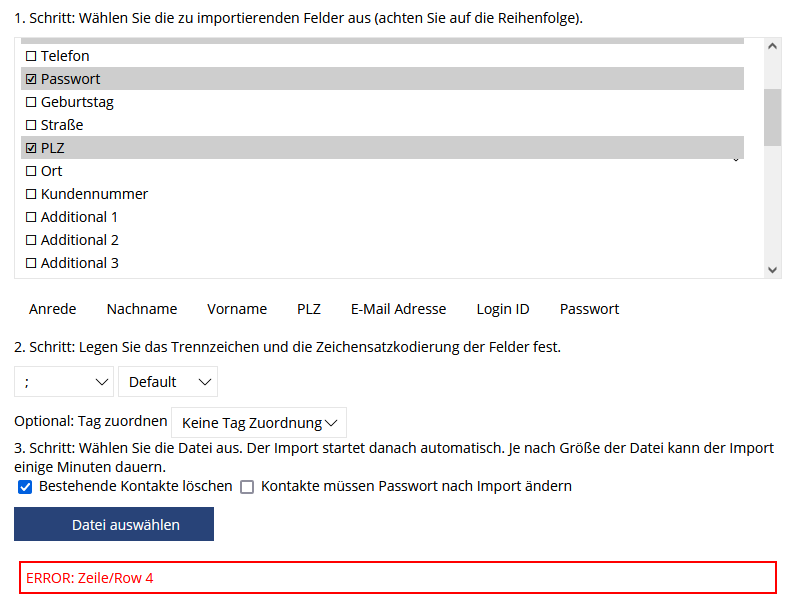
Task: Uncheck the PLZ field checkbox
Action: 31,148
